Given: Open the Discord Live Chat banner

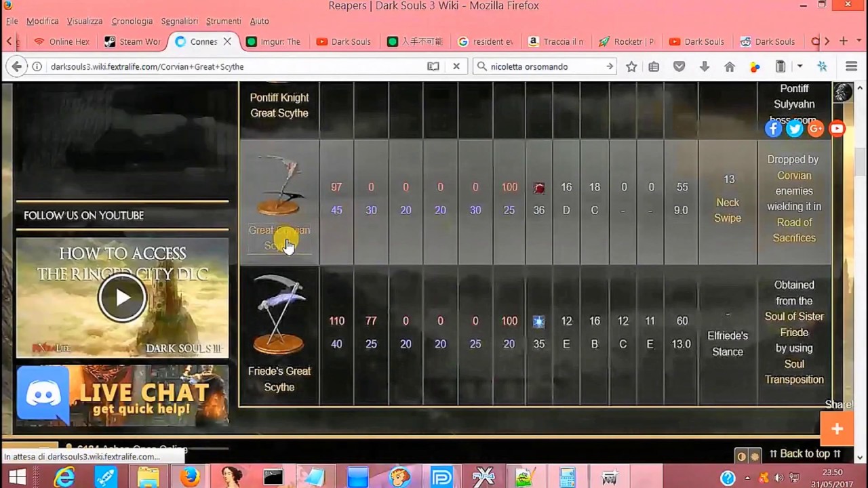Looking at the screenshot, I should click(122, 396).
